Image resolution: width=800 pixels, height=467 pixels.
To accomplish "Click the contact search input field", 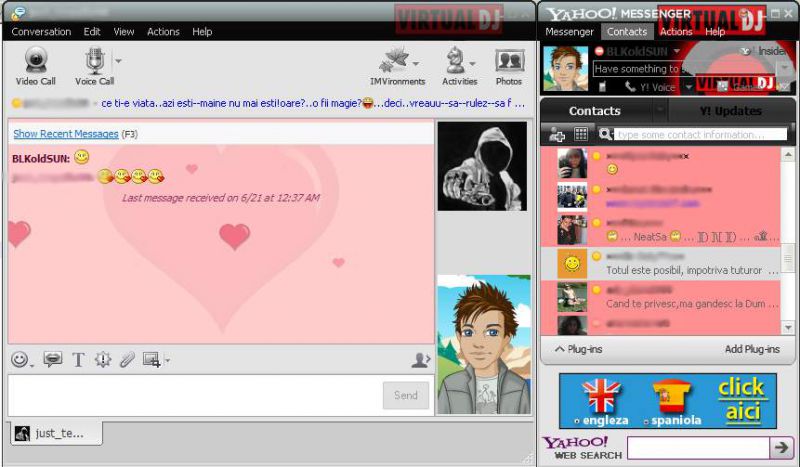I will (701, 134).
